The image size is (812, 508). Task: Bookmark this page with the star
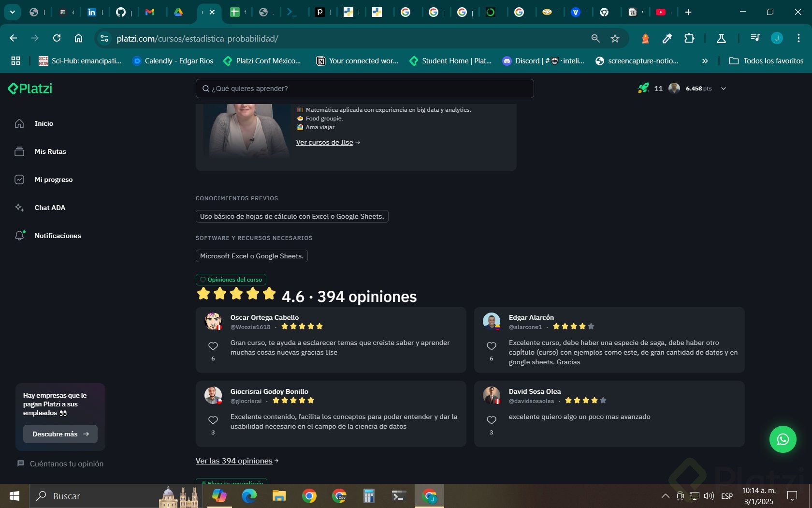coord(615,38)
